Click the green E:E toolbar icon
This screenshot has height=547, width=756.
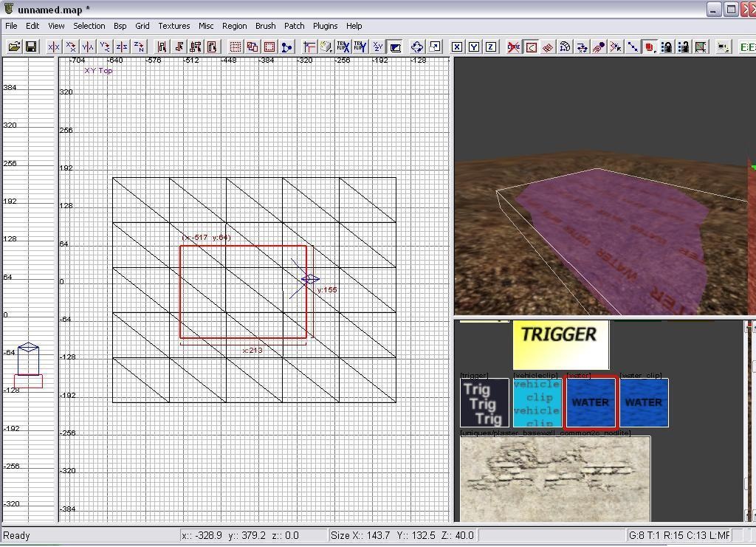pos(747,47)
